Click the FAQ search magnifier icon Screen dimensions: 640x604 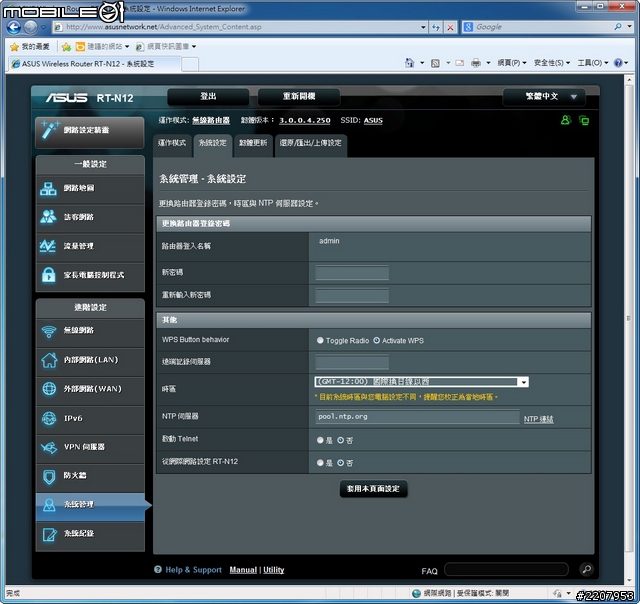(x=587, y=569)
